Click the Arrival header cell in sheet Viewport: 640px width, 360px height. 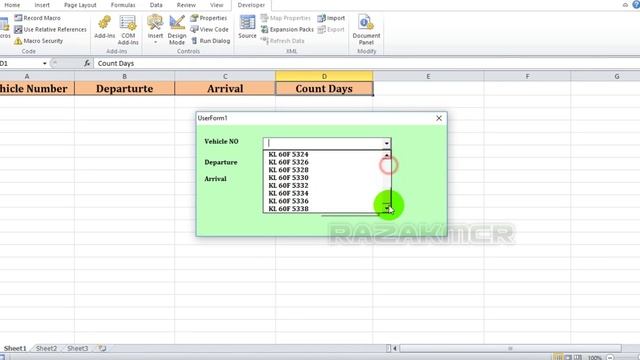point(225,89)
